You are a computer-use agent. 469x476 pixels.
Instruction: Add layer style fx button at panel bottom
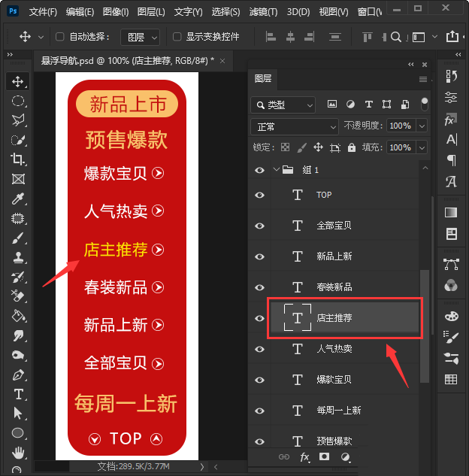pos(304,457)
